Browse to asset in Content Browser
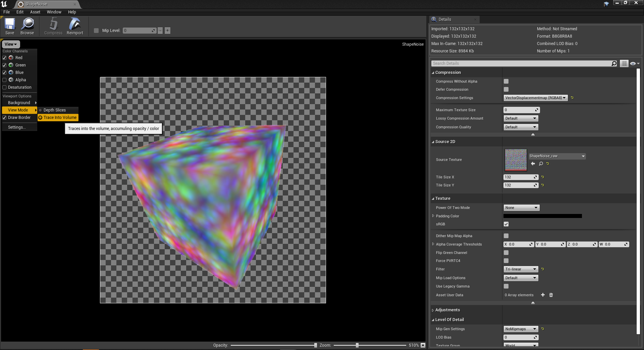 pyautogui.click(x=27, y=26)
